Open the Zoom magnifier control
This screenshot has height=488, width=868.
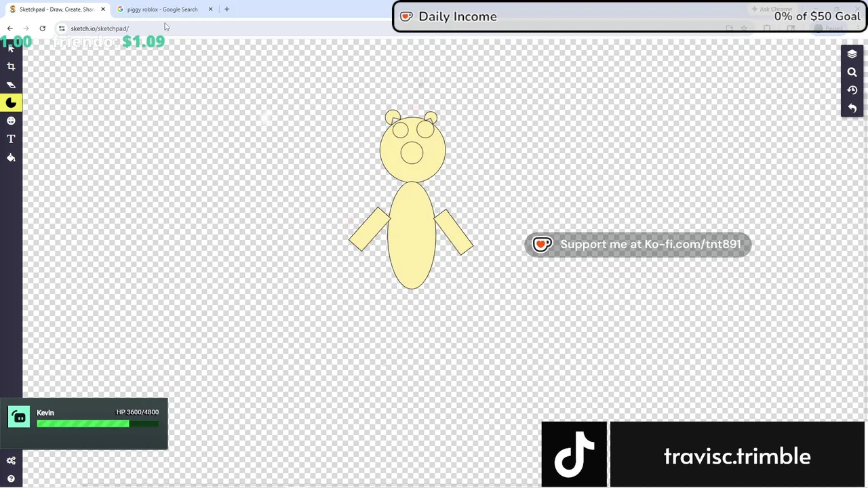pos(852,73)
